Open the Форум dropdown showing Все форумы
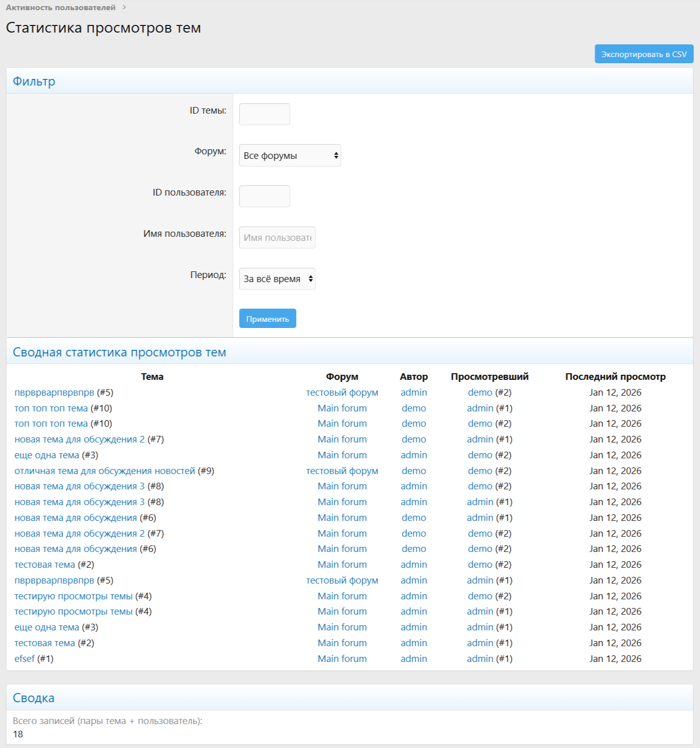Image resolution: width=700 pixels, height=748 pixels. pos(289,156)
